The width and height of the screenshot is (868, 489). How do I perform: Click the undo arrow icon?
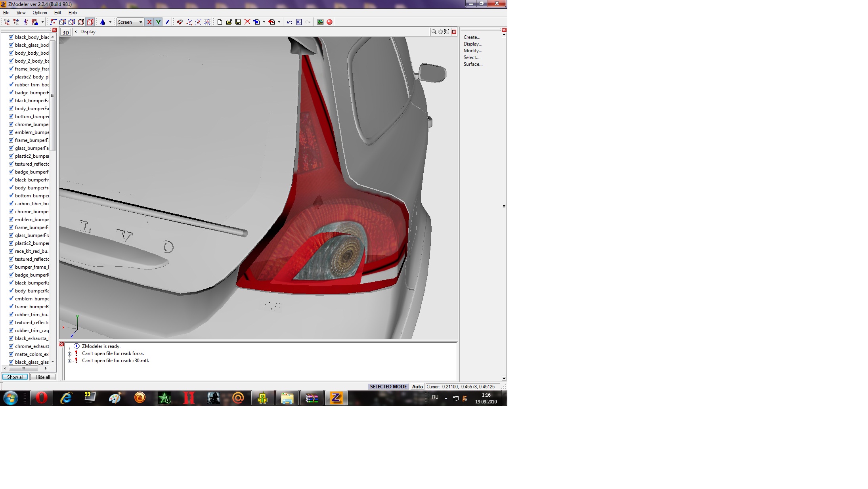(290, 22)
